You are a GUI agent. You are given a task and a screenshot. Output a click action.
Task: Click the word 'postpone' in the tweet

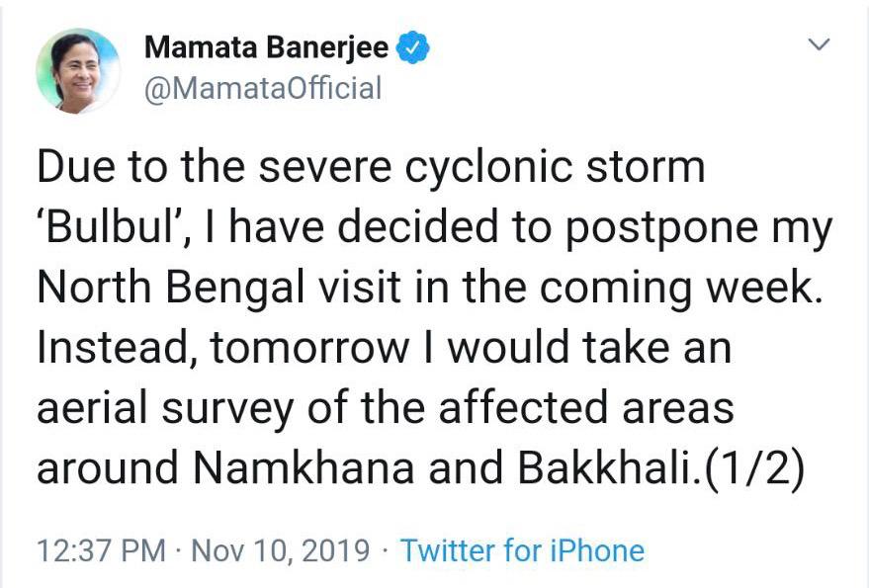[x=661, y=228]
